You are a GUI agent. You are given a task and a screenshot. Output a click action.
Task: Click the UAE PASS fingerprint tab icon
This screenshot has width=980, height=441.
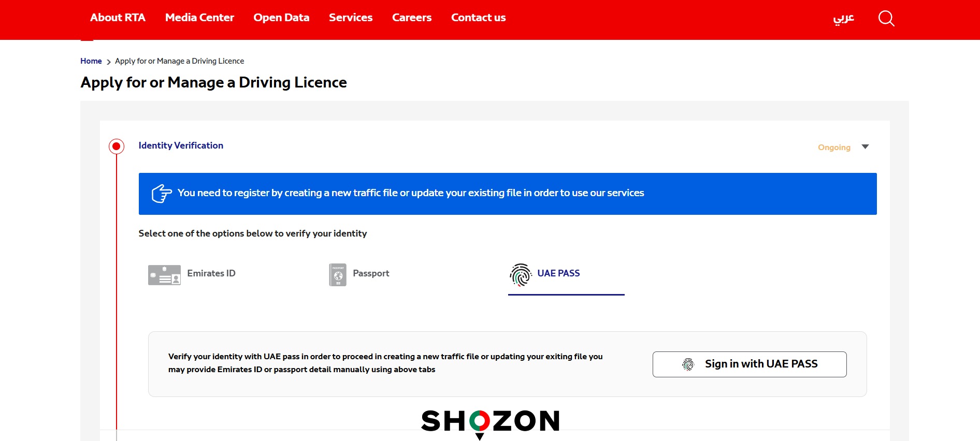(x=521, y=275)
